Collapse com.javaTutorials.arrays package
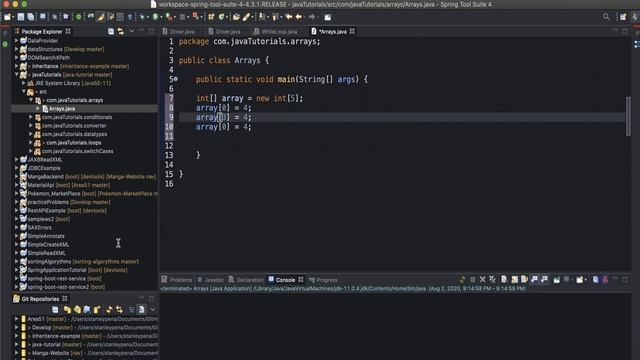 click(31, 100)
